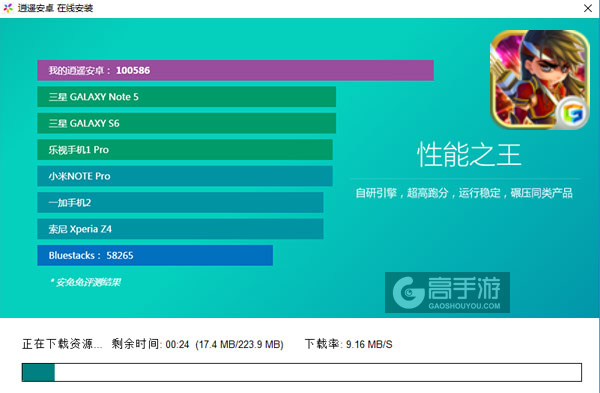
Task: Click the 安兔兔评测结果 footnote
Action: (x=85, y=282)
